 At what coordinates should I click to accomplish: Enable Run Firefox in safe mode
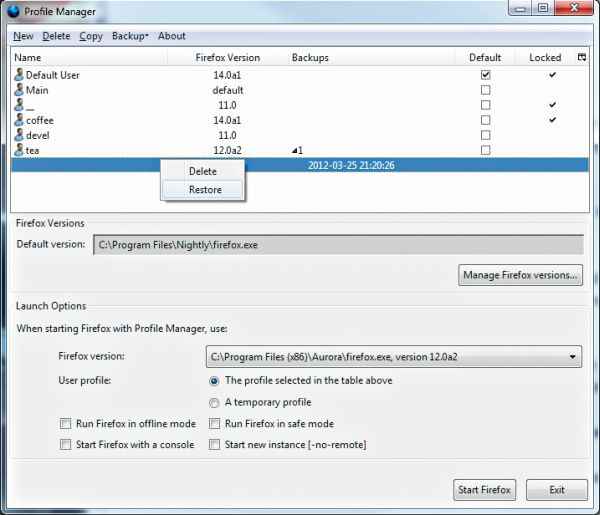tap(214, 424)
